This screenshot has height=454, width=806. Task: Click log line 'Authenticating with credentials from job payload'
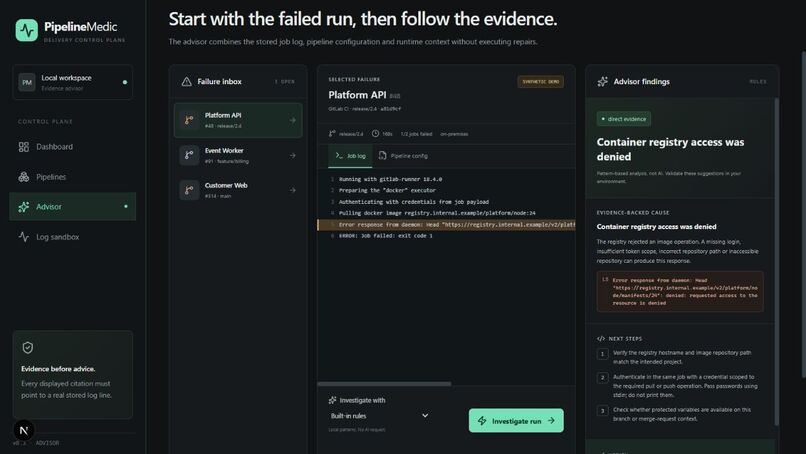pyautogui.click(x=414, y=202)
